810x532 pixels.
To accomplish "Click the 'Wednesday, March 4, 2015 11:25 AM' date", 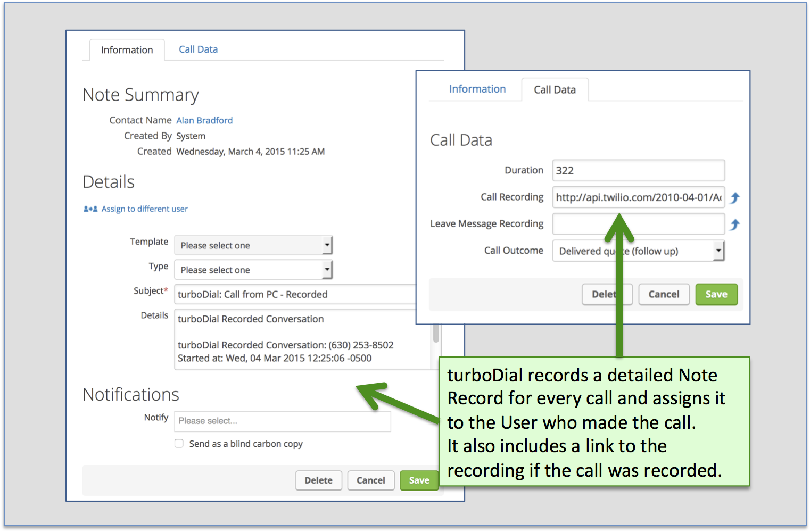I will coord(250,152).
